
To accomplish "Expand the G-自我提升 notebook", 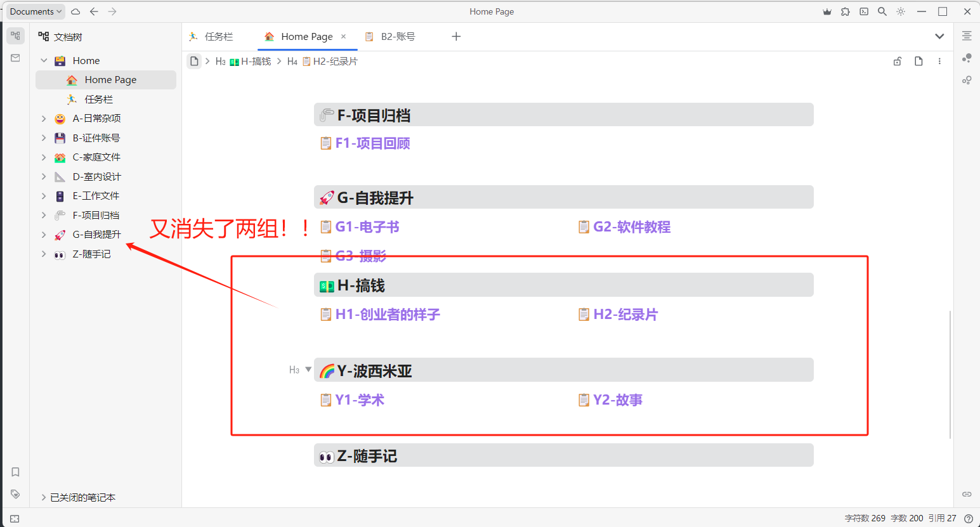I will [44, 235].
